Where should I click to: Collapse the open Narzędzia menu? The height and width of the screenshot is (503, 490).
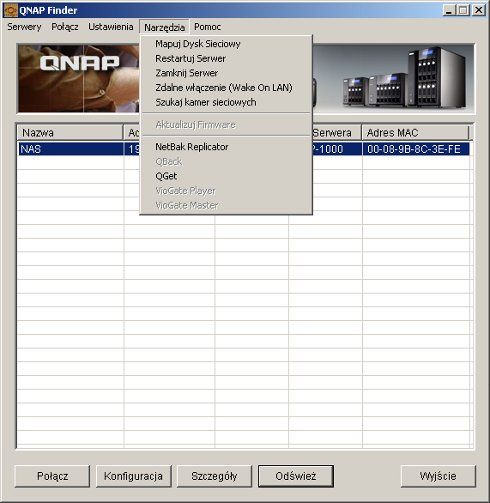pyautogui.click(x=164, y=27)
